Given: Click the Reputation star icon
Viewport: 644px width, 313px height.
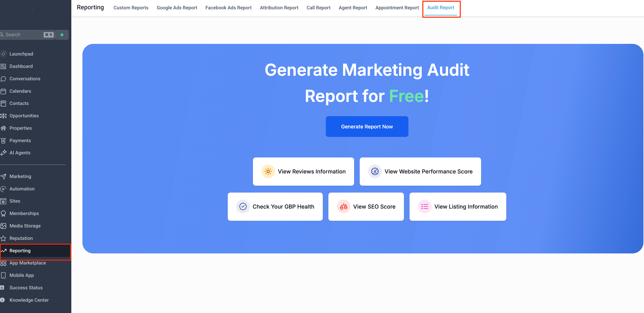Looking at the screenshot, I should click(x=3, y=238).
